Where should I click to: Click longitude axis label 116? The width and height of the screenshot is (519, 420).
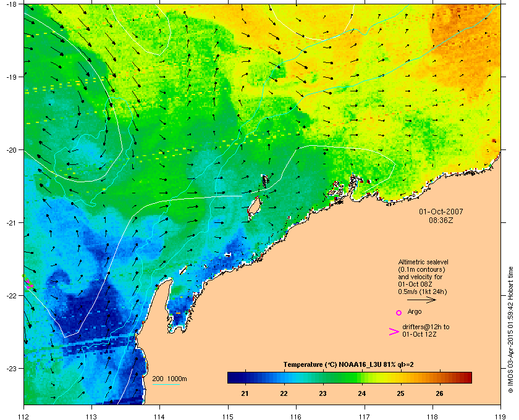click(x=296, y=416)
